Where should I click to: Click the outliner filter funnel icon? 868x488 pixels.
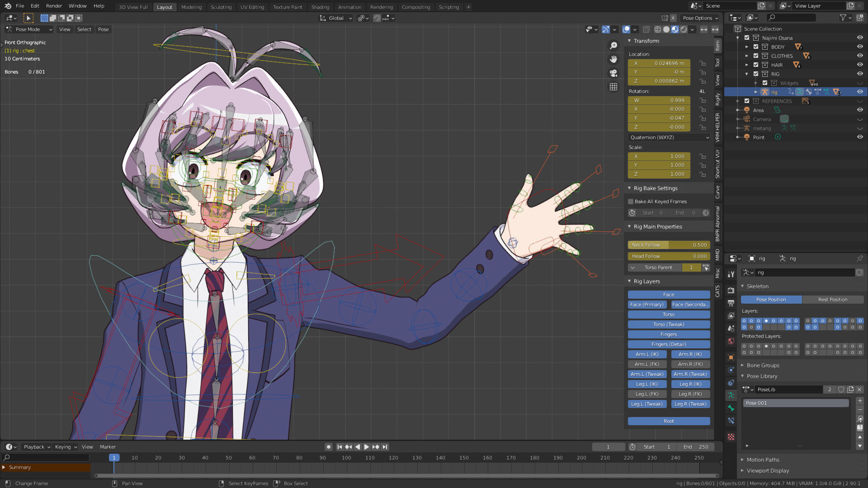(843, 18)
